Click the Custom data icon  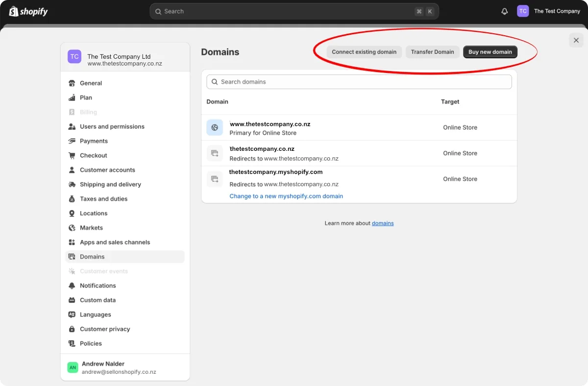(72, 300)
